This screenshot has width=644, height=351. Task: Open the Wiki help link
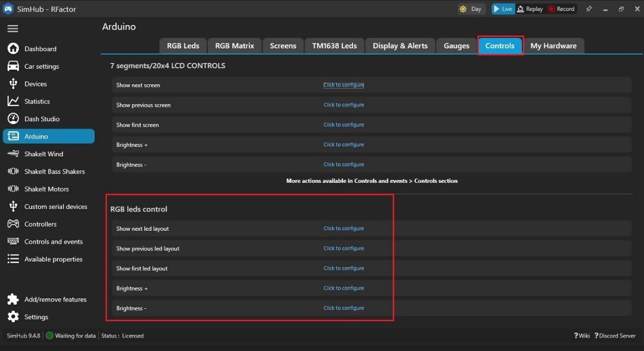pyautogui.click(x=582, y=336)
